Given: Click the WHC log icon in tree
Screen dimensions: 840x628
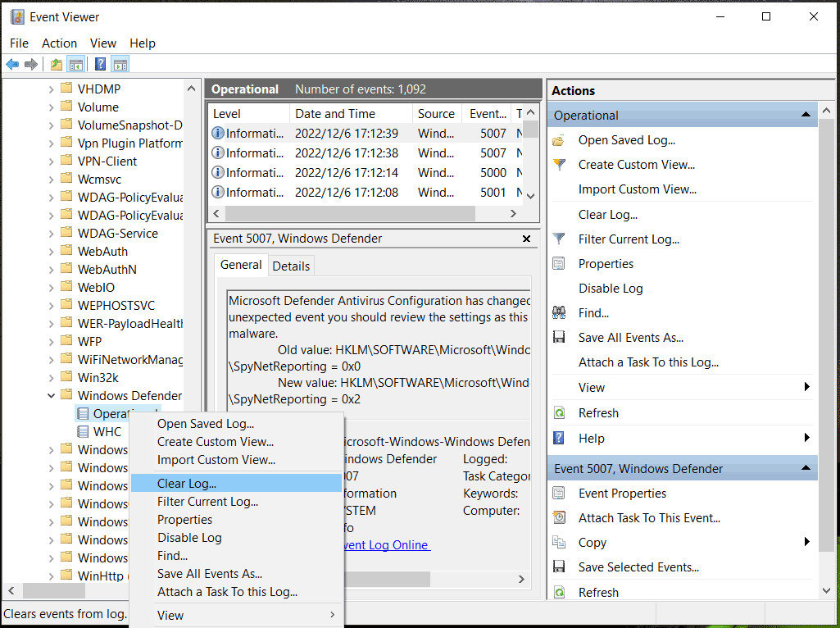Looking at the screenshot, I should coord(83,431).
